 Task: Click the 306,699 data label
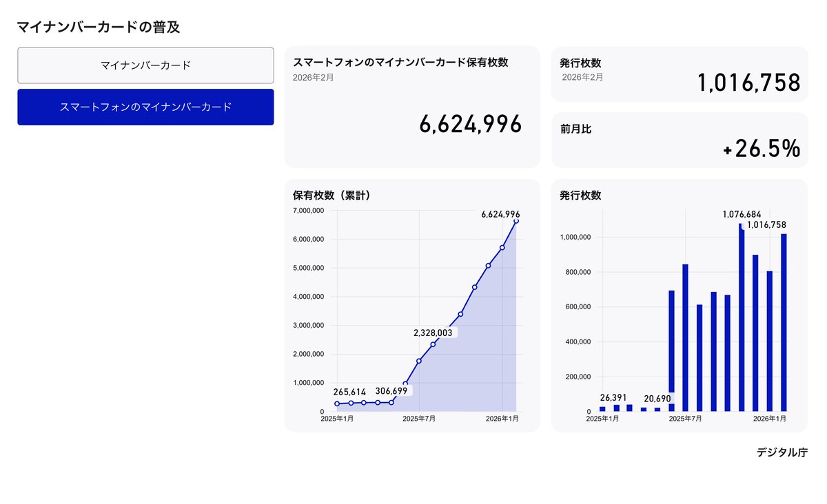(392, 391)
